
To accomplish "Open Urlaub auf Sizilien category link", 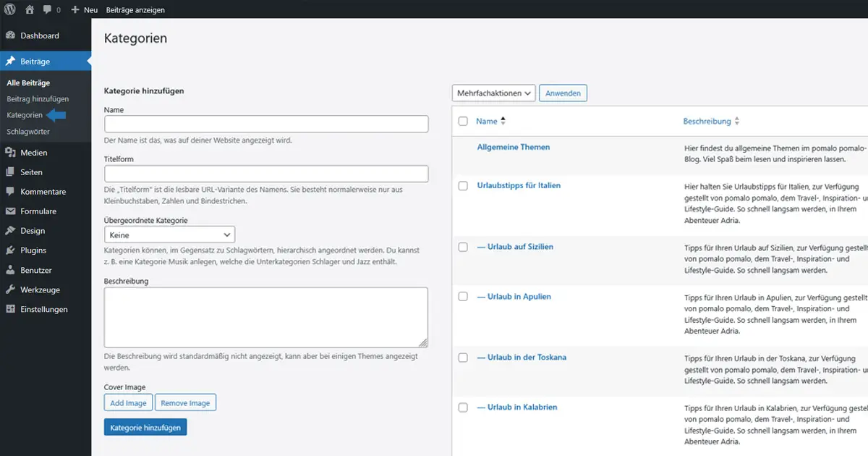I will 515,247.
